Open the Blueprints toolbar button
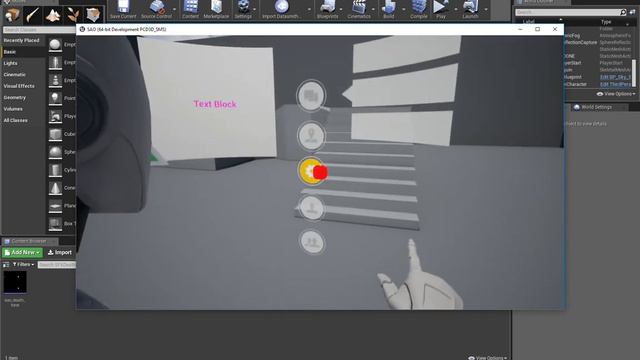The image size is (640, 360). (327, 9)
